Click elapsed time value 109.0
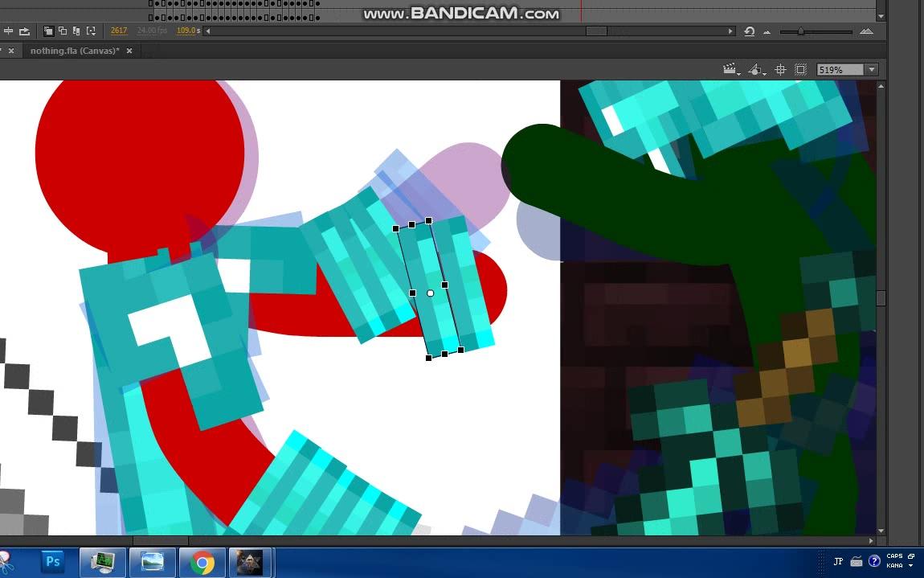This screenshot has height=578, width=924. [186, 31]
